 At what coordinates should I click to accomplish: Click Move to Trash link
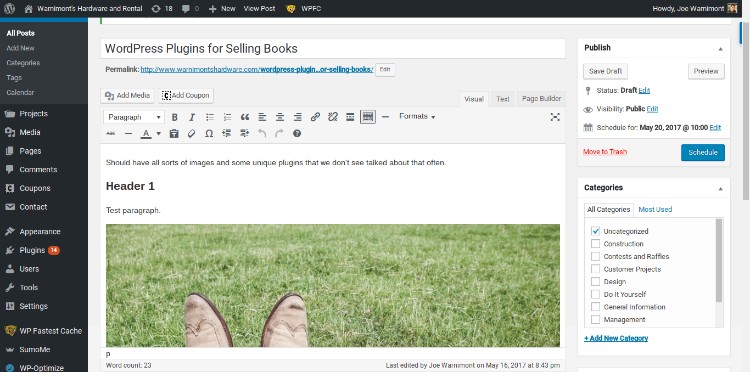605,152
